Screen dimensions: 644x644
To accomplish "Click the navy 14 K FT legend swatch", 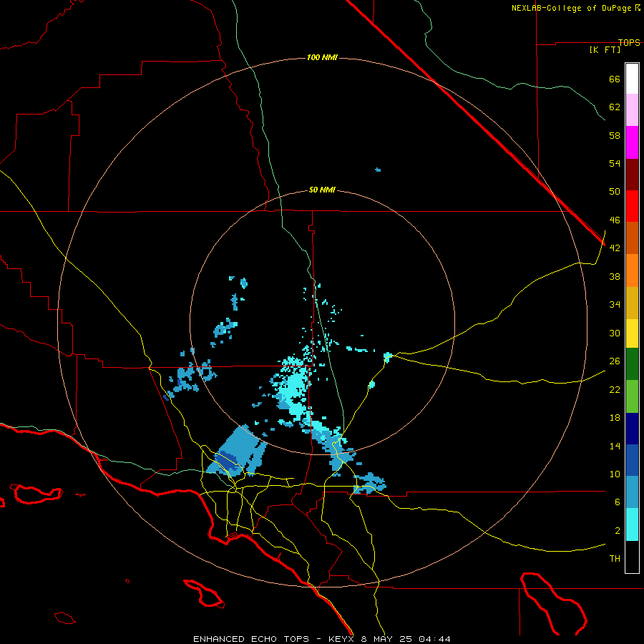I will 632,429.
